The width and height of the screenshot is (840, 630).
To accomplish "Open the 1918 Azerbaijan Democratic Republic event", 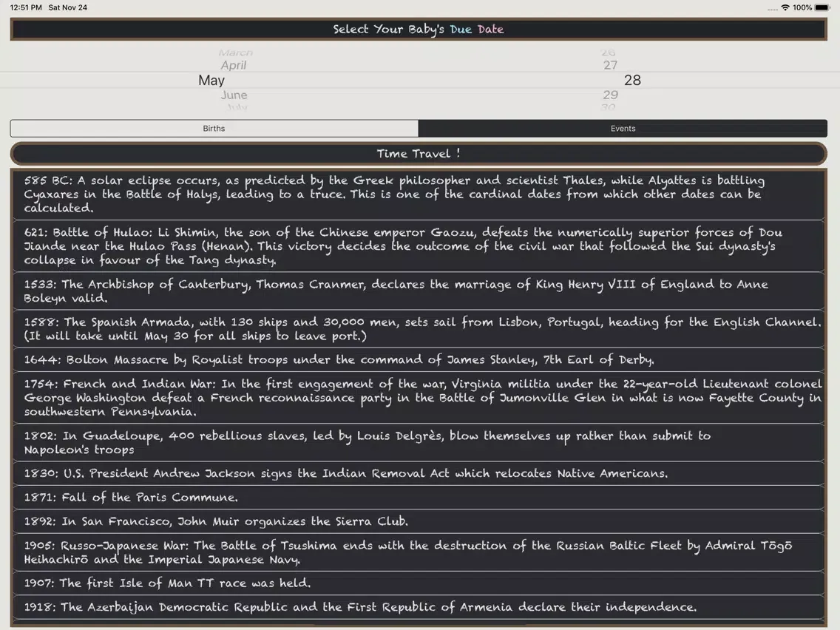I will click(x=419, y=607).
